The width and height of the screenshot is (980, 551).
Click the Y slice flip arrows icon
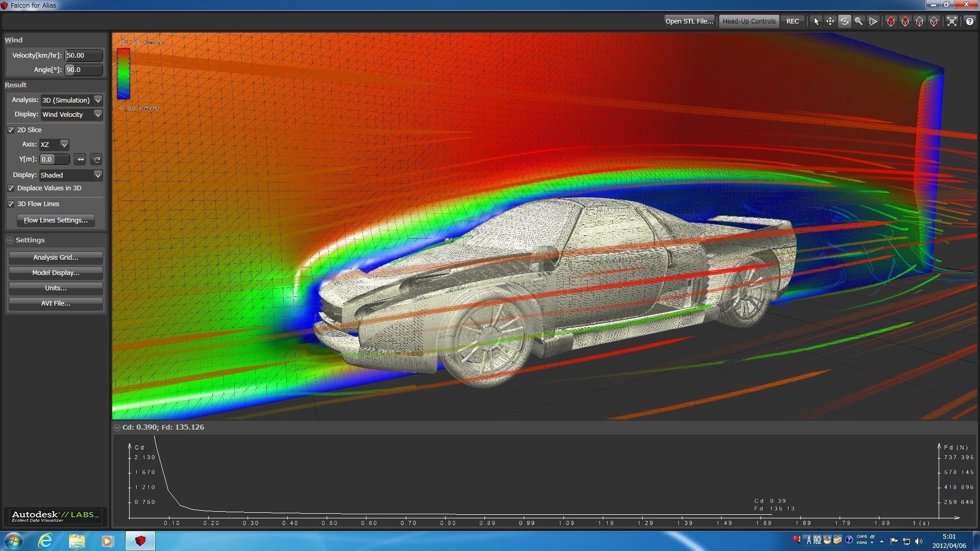click(80, 160)
